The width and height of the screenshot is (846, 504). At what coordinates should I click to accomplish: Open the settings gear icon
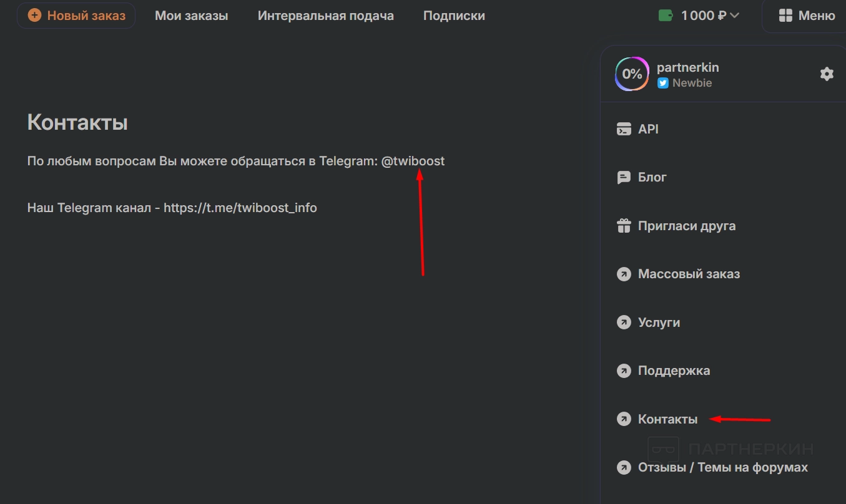click(827, 74)
